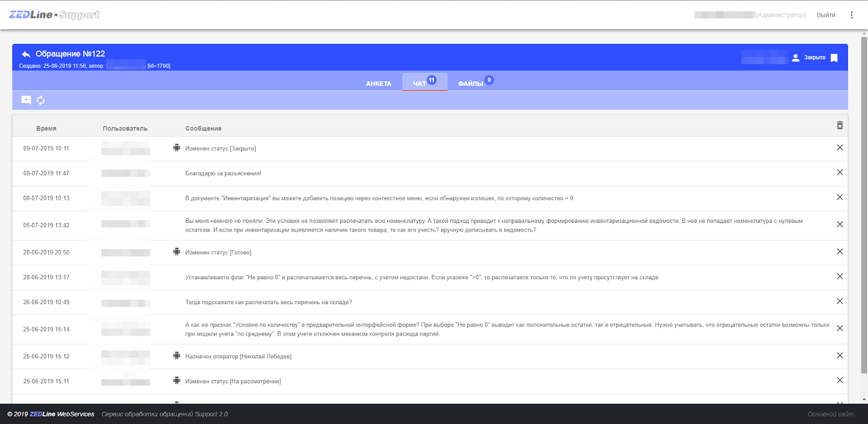The height and width of the screenshot is (424, 868).
Task: Click the ZEDLine WebServices footer link
Action: [62, 414]
